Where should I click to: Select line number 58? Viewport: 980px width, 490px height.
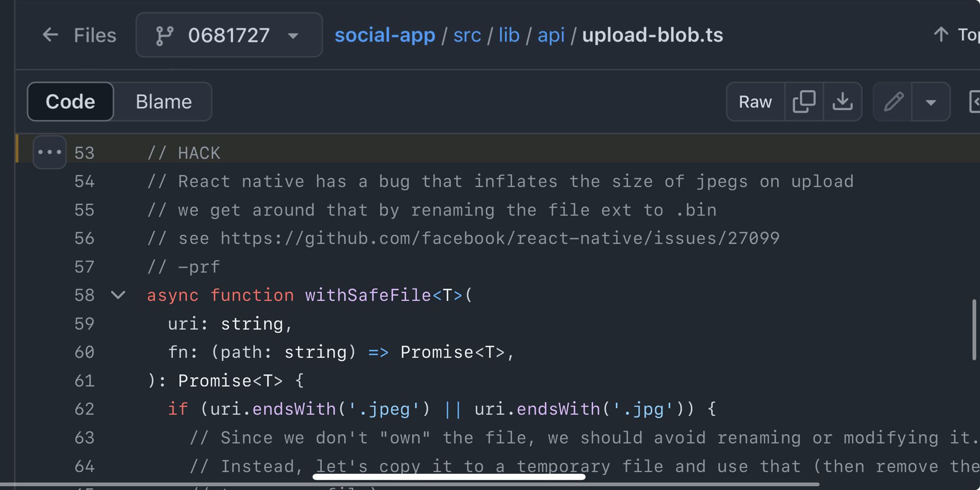[x=84, y=295]
